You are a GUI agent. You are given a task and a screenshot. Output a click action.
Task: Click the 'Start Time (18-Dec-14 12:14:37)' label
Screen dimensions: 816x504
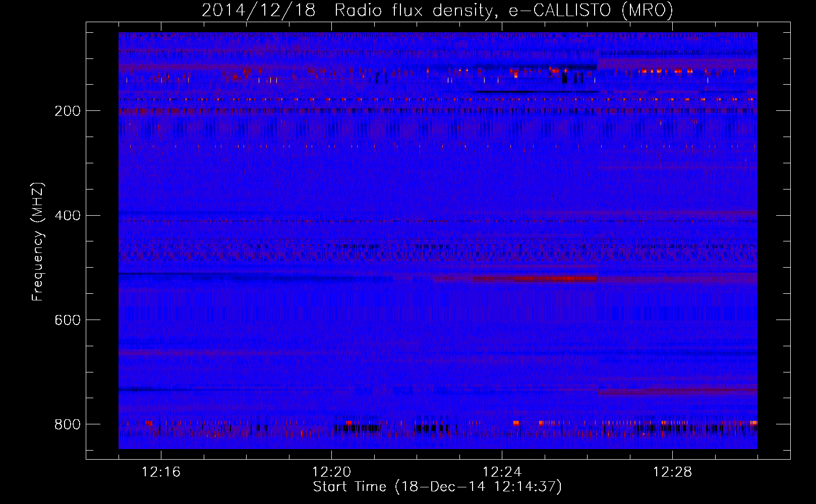click(437, 487)
